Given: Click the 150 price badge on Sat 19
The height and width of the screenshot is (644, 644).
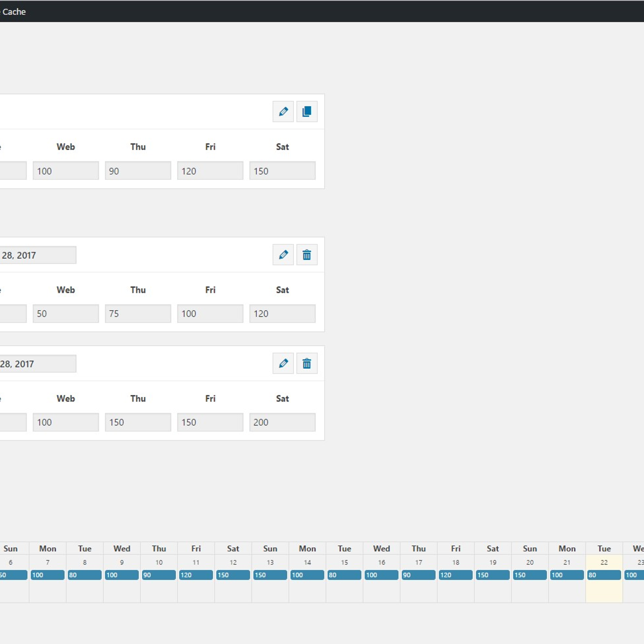Looking at the screenshot, I should coord(493,575).
